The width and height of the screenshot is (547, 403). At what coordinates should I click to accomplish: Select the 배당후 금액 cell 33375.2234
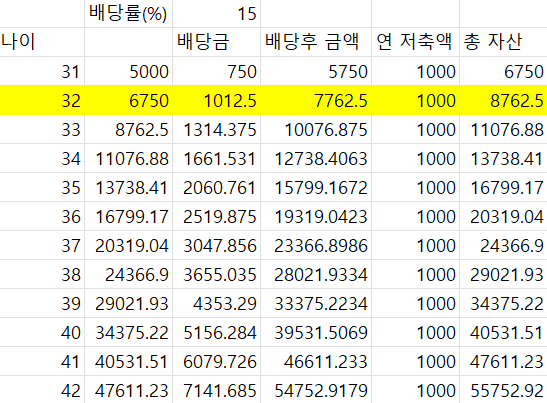point(316,303)
